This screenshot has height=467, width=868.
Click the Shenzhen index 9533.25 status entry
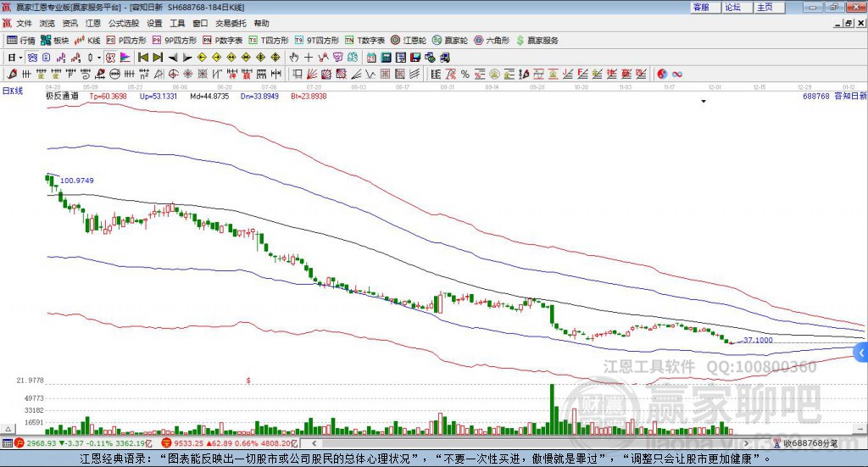click(230, 443)
